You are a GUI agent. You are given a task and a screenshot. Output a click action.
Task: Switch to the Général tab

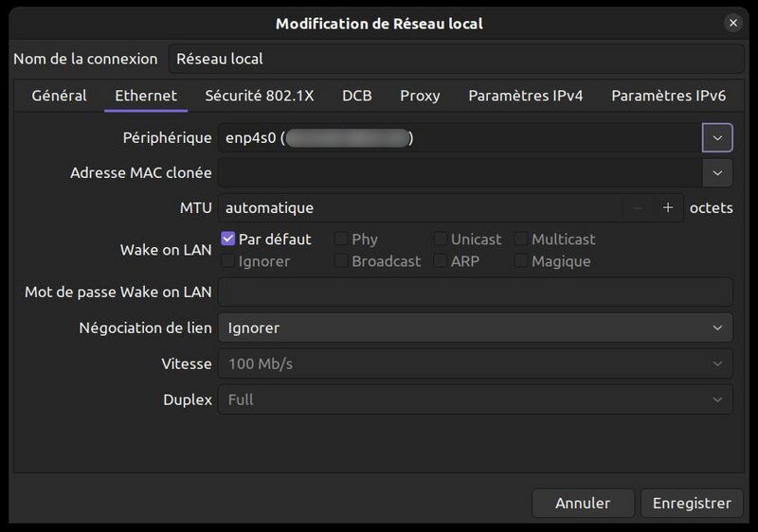click(x=59, y=96)
